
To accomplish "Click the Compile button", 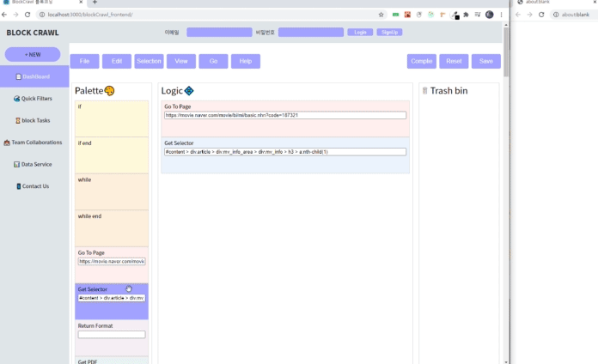I will [x=421, y=61].
